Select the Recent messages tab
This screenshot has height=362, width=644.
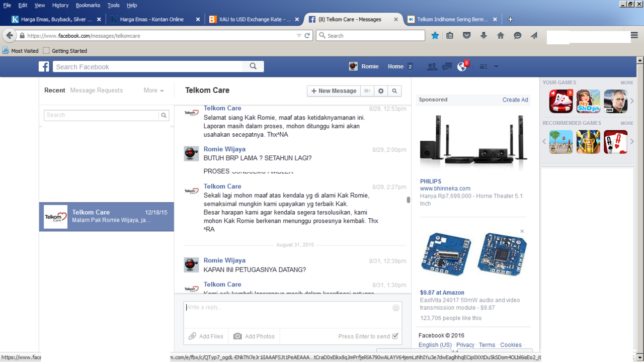tap(55, 90)
